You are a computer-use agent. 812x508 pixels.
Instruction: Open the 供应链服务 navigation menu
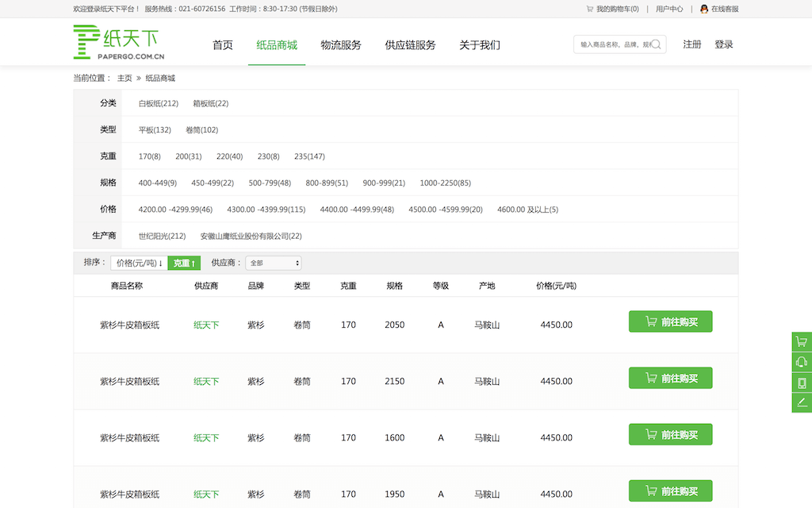410,45
